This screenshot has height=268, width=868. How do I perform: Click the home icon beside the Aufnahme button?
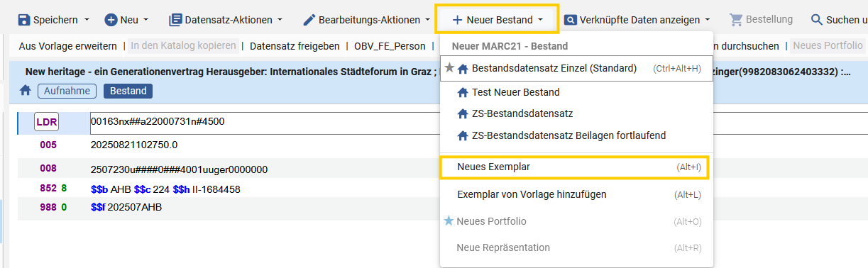(25, 91)
